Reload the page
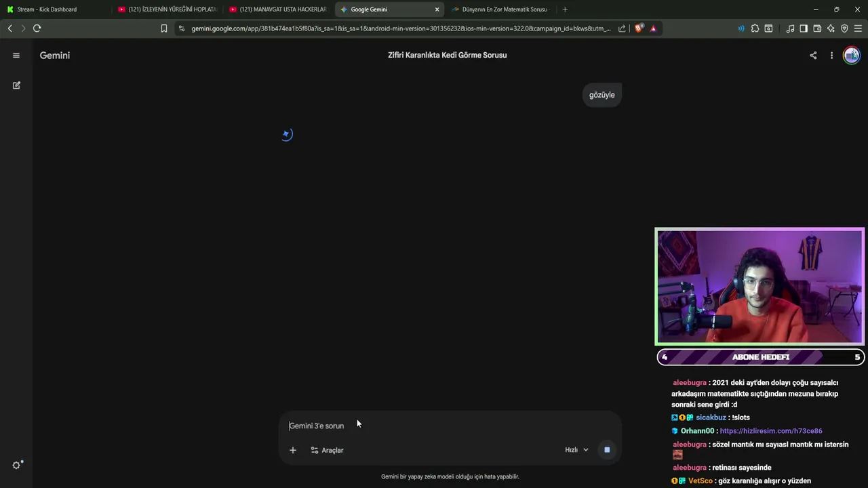The width and height of the screenshot is (868, 488). pos(37,28)
